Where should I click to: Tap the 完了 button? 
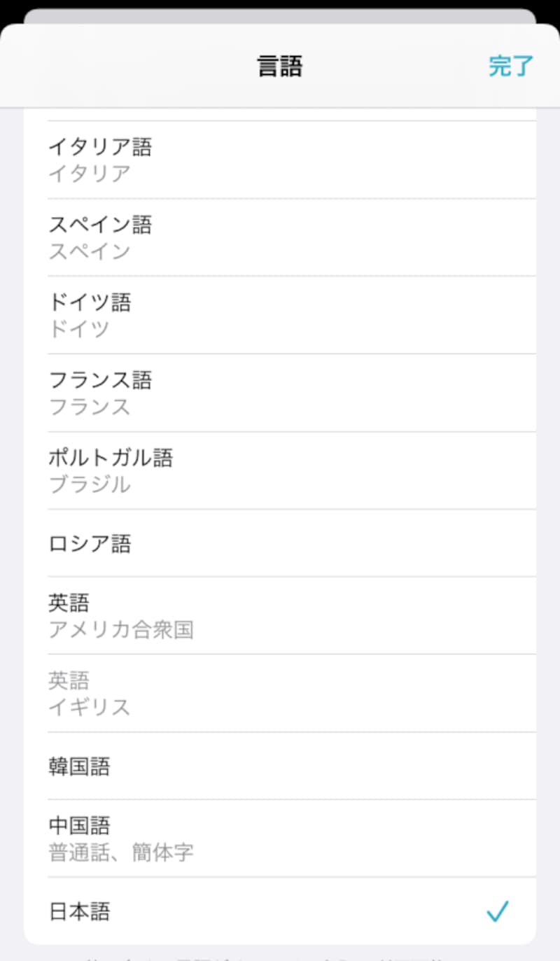tap(511, 66)
